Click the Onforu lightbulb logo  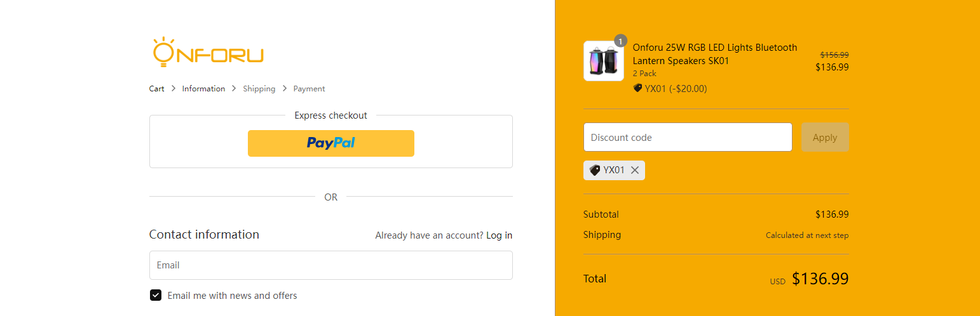[x=208, y=52]
